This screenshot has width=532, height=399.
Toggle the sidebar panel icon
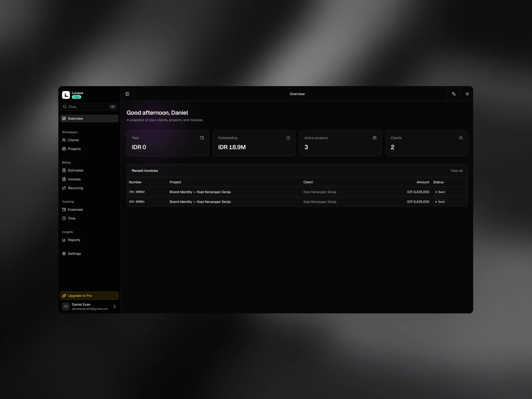128,94
